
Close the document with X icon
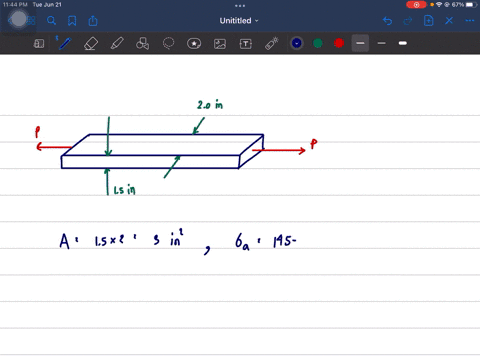pos(449,21)
